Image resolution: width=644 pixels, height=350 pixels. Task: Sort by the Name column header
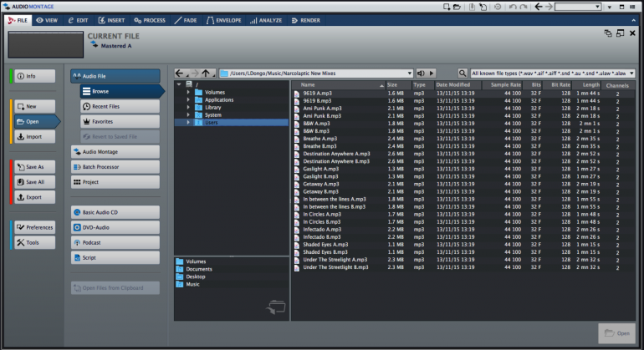coord(339,85)
